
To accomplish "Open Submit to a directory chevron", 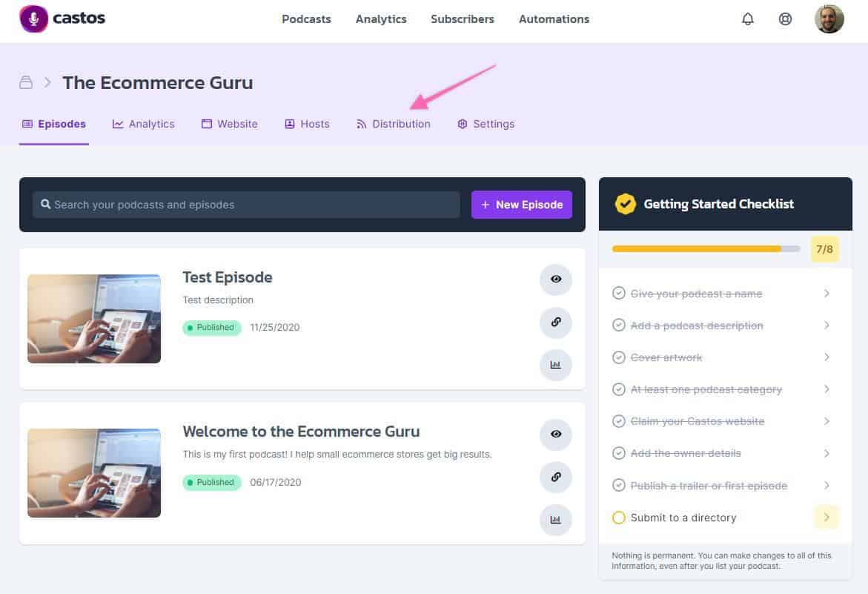I will [826, 517].
